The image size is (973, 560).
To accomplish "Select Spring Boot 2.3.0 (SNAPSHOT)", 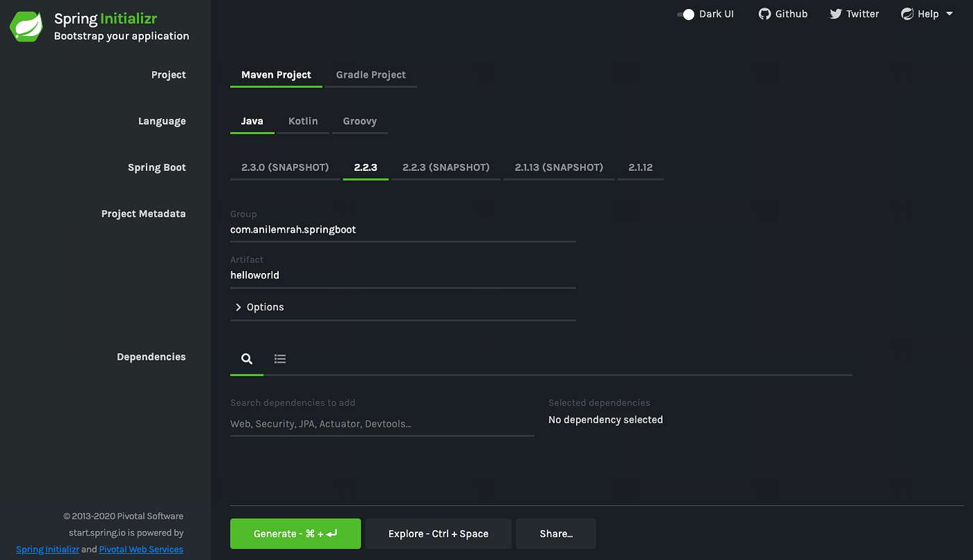I will point(285,167).
